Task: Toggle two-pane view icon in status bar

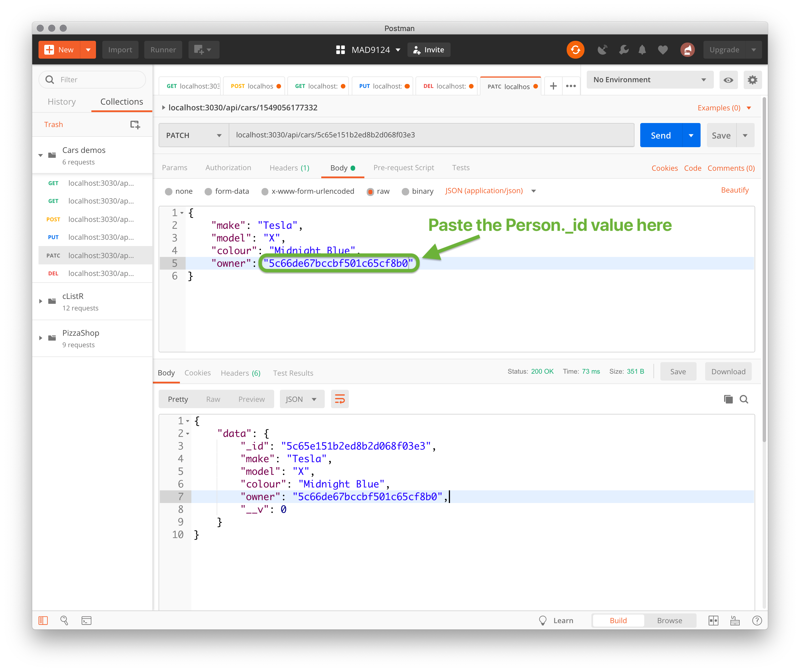Action: coord(713,621)
